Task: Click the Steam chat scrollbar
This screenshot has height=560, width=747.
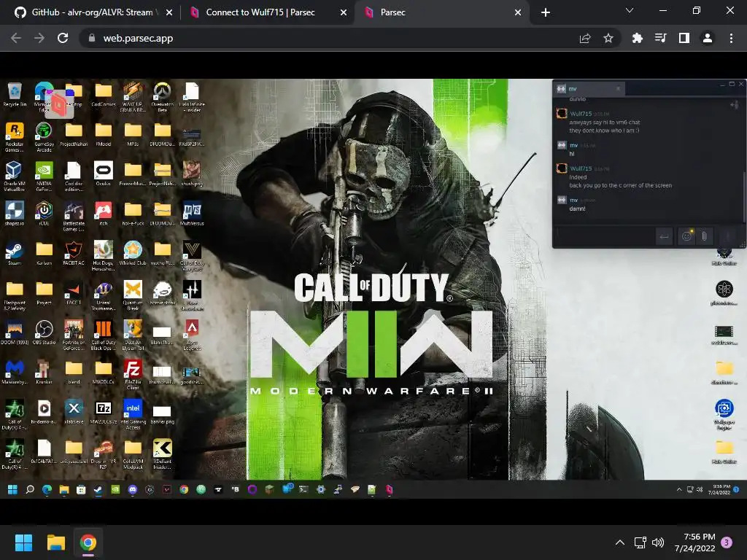Action: click(743, 195)
